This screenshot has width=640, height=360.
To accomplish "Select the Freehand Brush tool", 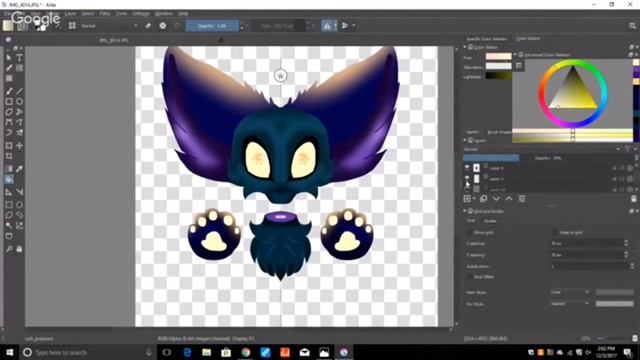I will tap(9, 91).
